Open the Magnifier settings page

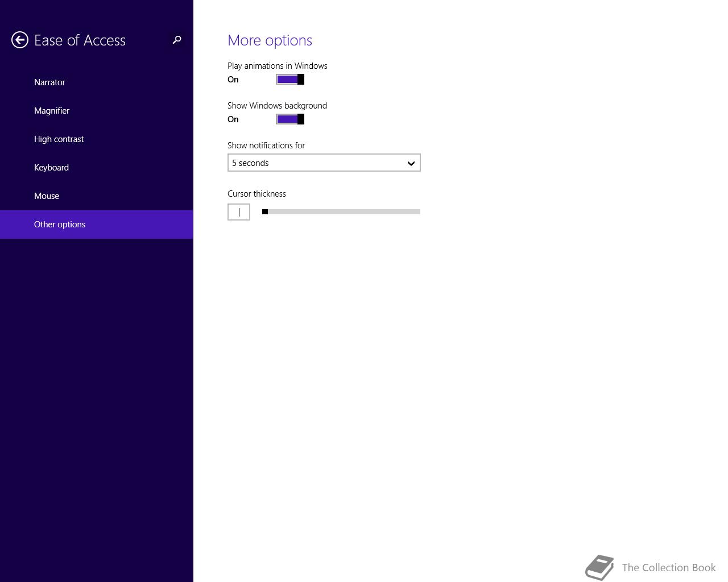[x=97, y=111]
